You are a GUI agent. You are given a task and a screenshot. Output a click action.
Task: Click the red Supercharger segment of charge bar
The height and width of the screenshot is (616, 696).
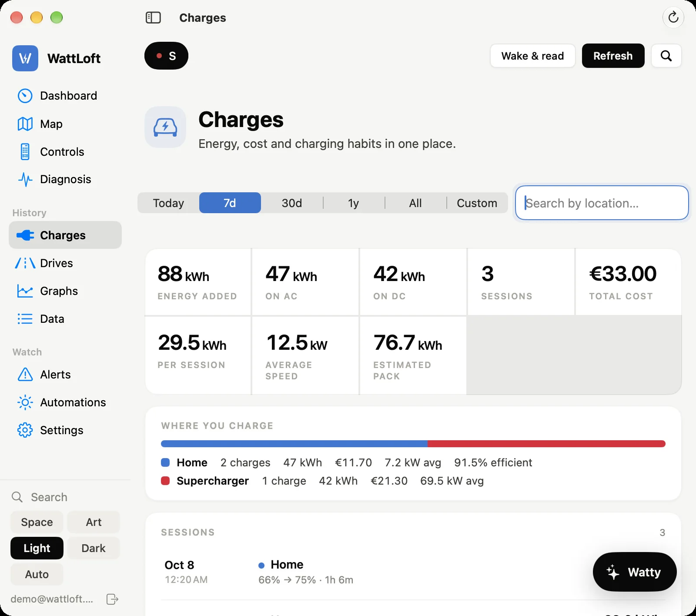point(546,444)
